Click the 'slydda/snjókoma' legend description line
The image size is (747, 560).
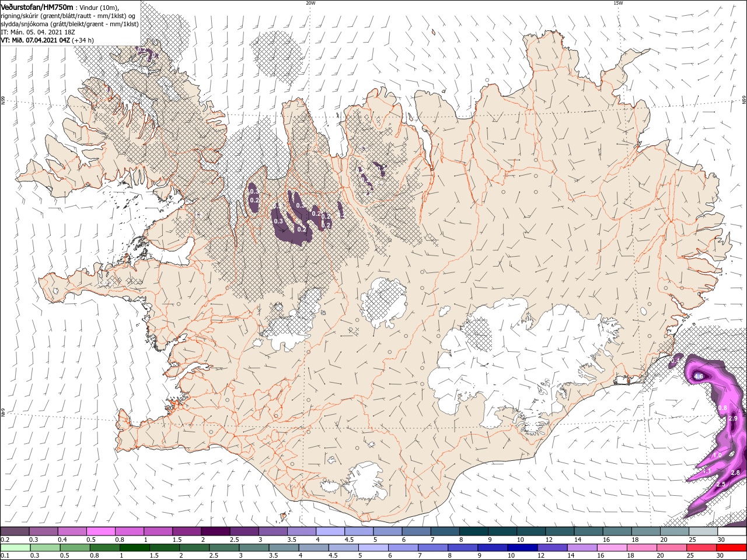69,24
